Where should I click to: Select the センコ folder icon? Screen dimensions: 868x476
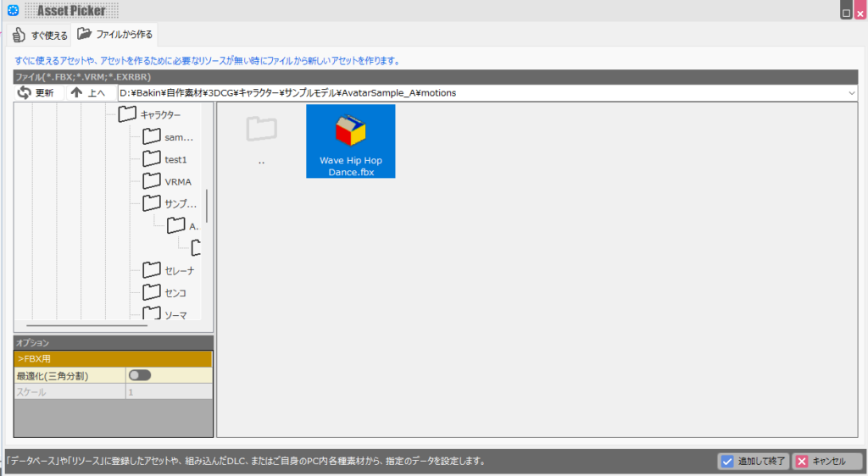click(152, 292)
